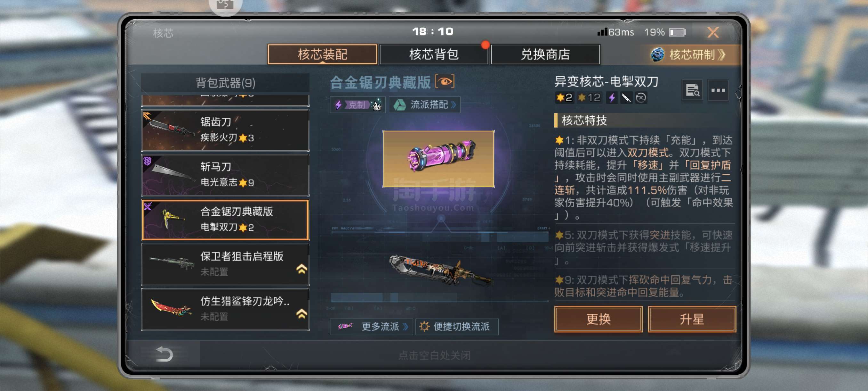Click the circular X icon beside blade icon
Screen dimensions: 868x391
pos(641,98)
